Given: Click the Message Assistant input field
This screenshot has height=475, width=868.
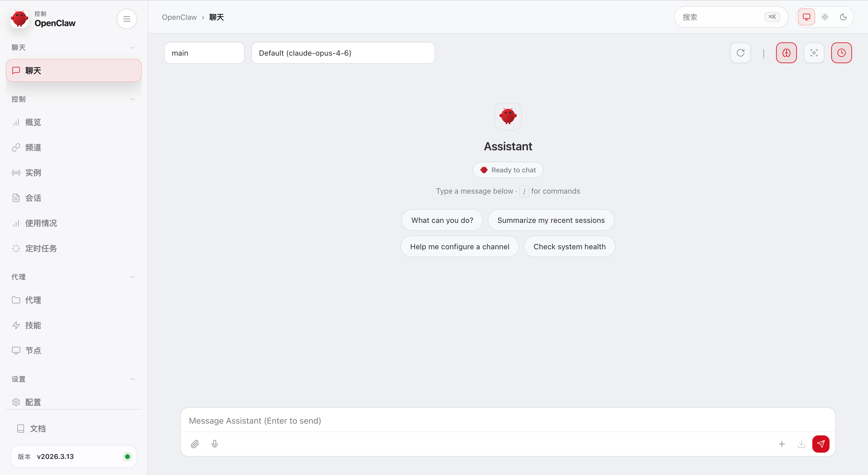Looking at the screenshot, I should 507,421.
